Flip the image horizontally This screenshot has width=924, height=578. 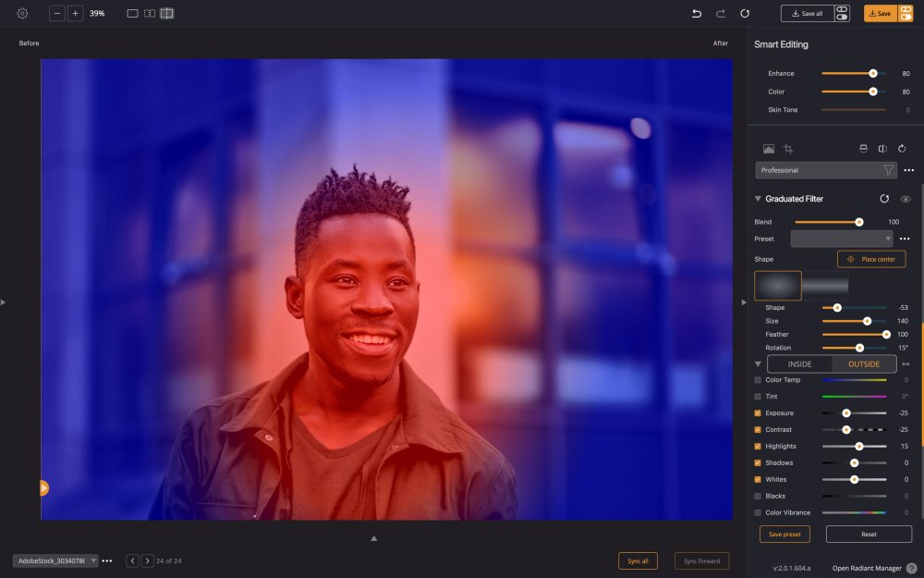point(882,148)
